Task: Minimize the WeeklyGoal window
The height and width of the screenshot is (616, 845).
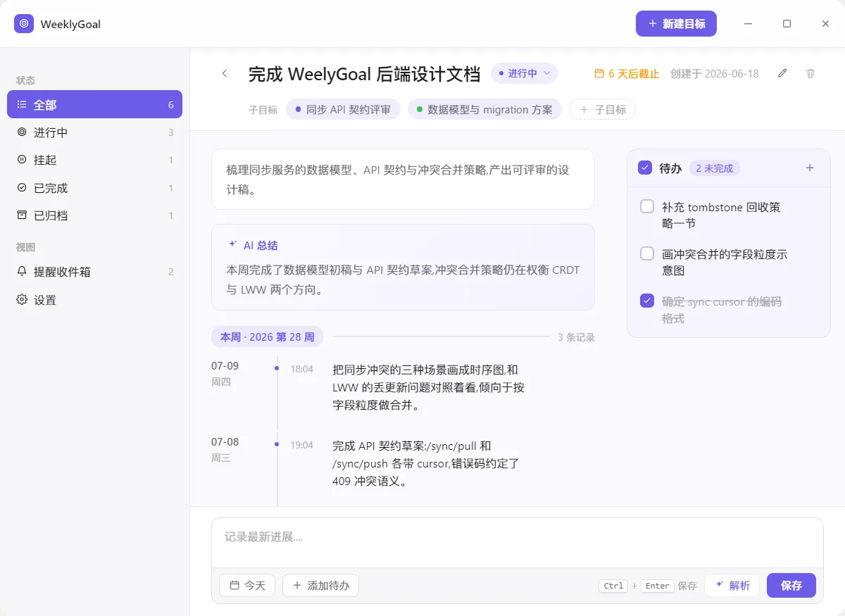Action: (748, 24)
